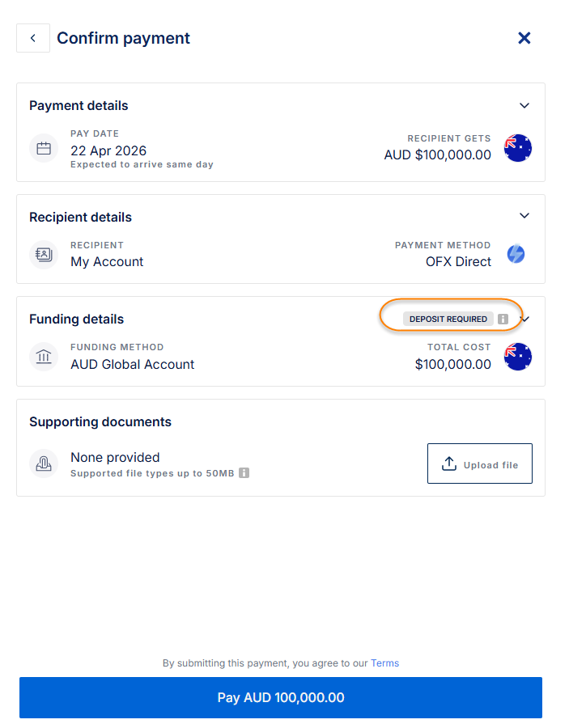Click the supporting documents stamp icon
The image size is (569, 728).
point(44,463)
